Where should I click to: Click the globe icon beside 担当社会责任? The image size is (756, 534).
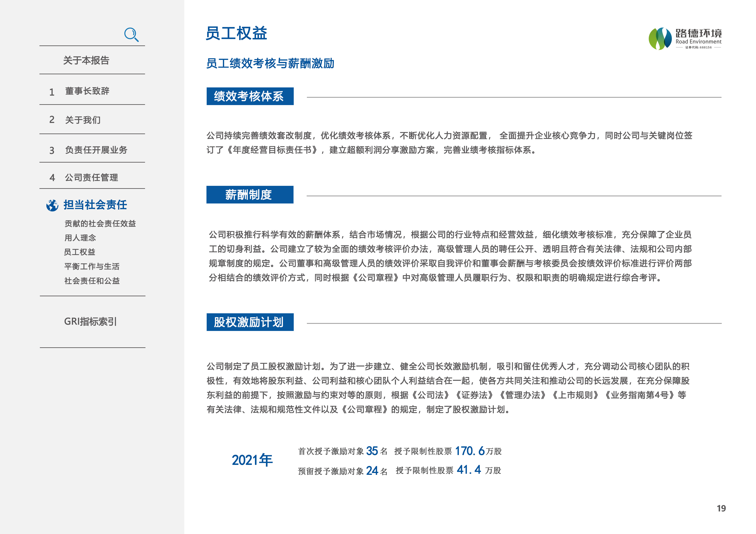(x=52, y=205)
